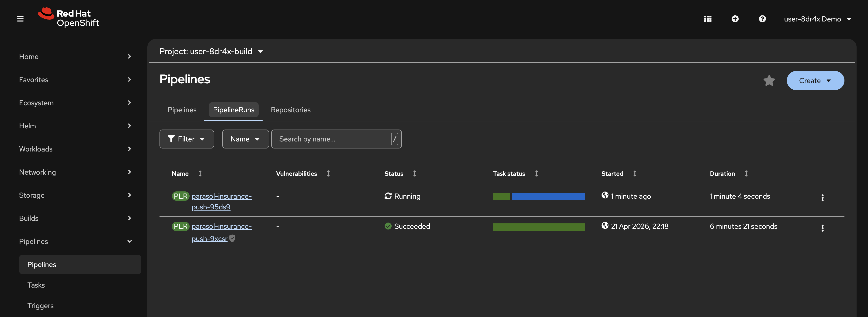Open the help question mark menu
Screen dimensions: 868x317
(x=762, y=19)
